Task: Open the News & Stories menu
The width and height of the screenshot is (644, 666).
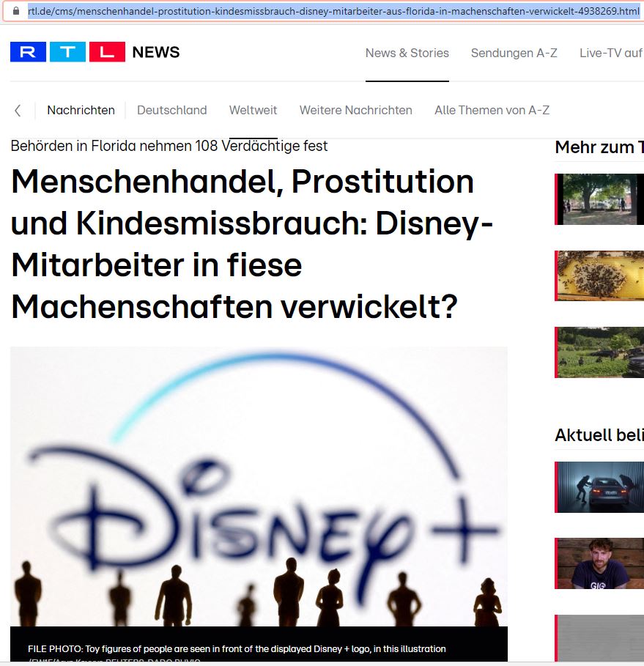Action: [x=407, y=53]
